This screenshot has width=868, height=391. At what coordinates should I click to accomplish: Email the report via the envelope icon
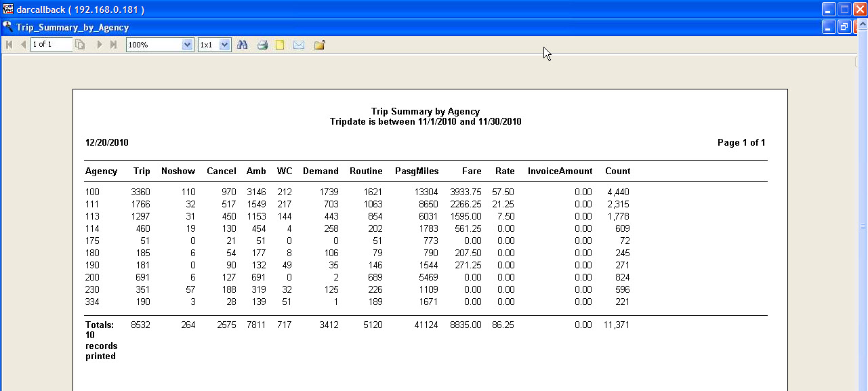point(299,45)
